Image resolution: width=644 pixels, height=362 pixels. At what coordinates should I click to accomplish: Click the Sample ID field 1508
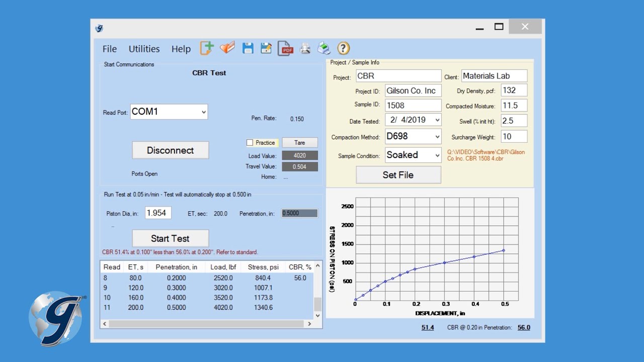coord(413,105)
